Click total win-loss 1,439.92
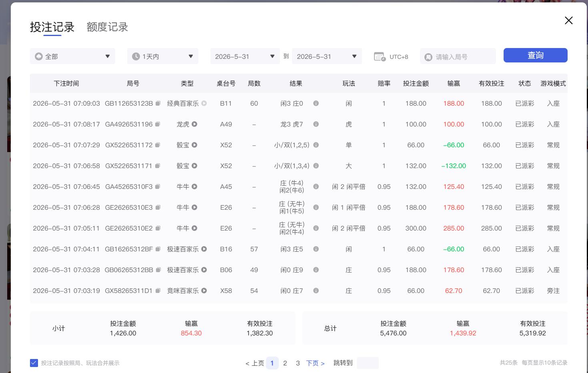Viewport: 588px width, 373px height. (x=463, y=333)
